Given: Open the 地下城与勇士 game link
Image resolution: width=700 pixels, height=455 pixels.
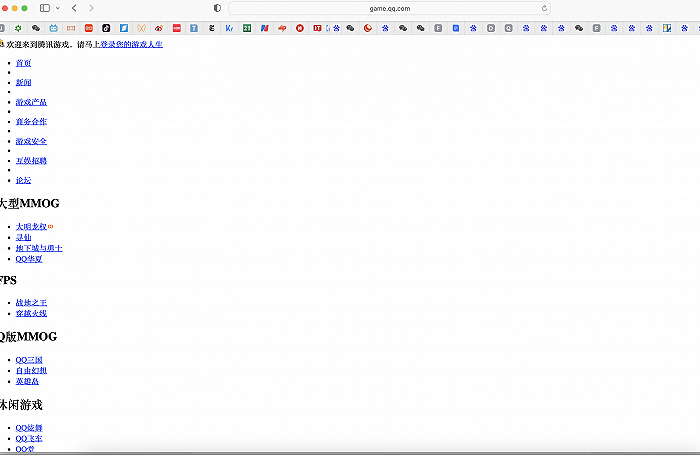Looking at the screenshot, I should (x=39, y=248).
